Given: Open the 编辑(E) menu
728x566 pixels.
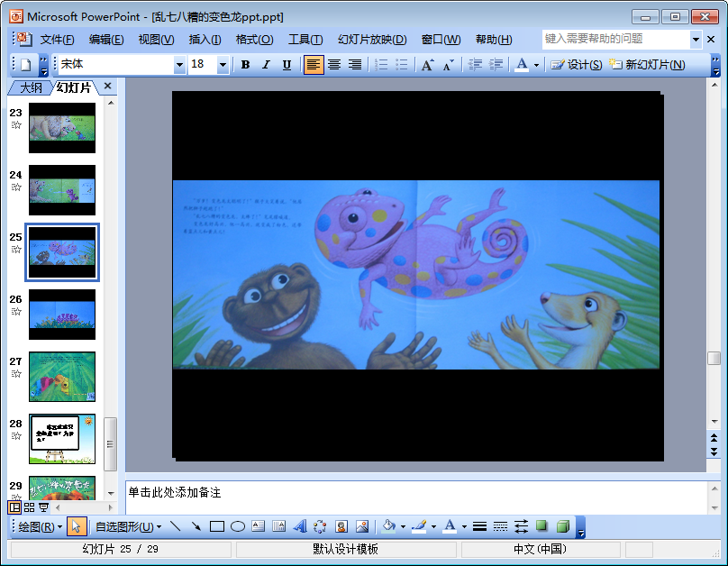Looking at the screenshot, I should point(106,40).
